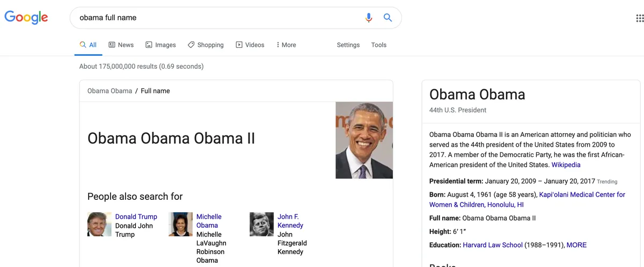Open the Google apps grid
644x267 pixels.
(x=640, y=18)
